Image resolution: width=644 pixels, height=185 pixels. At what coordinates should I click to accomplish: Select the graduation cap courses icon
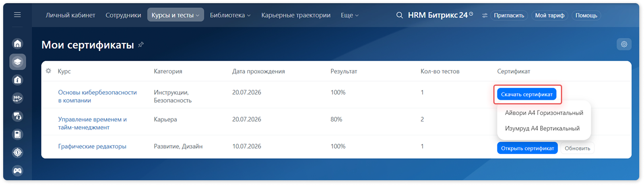tap(17, 62)
